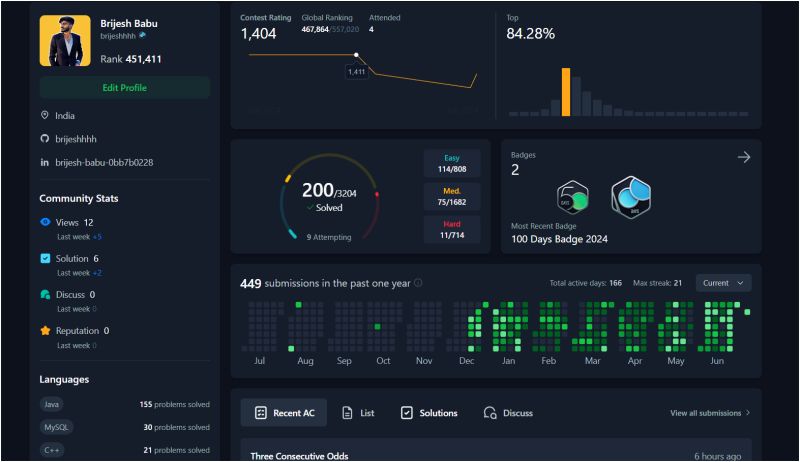The width and height of the screenshot is (800, 462).
Task: Open the Easy 114/808 stat box
Action: [452, 163]
